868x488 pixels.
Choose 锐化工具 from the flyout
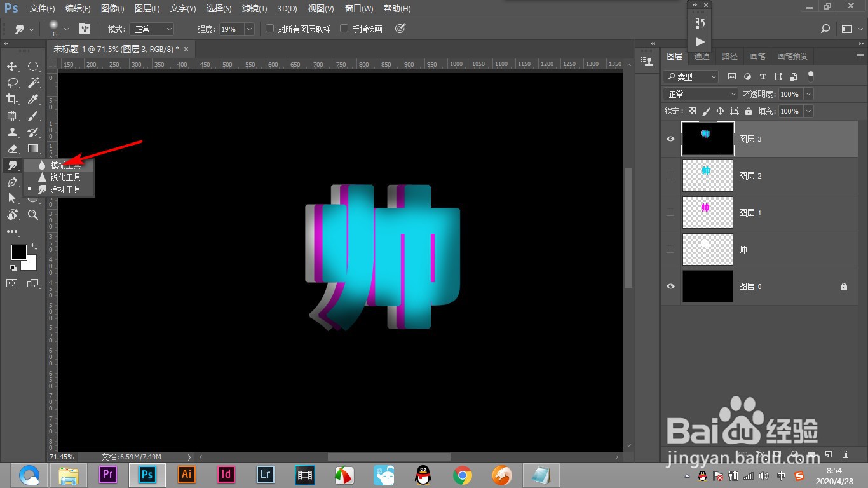pos(65,177)
